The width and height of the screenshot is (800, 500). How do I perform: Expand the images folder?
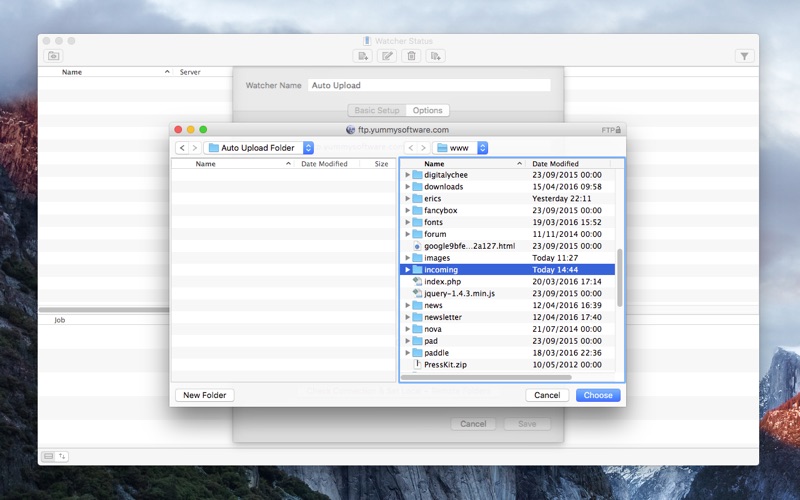407,258
